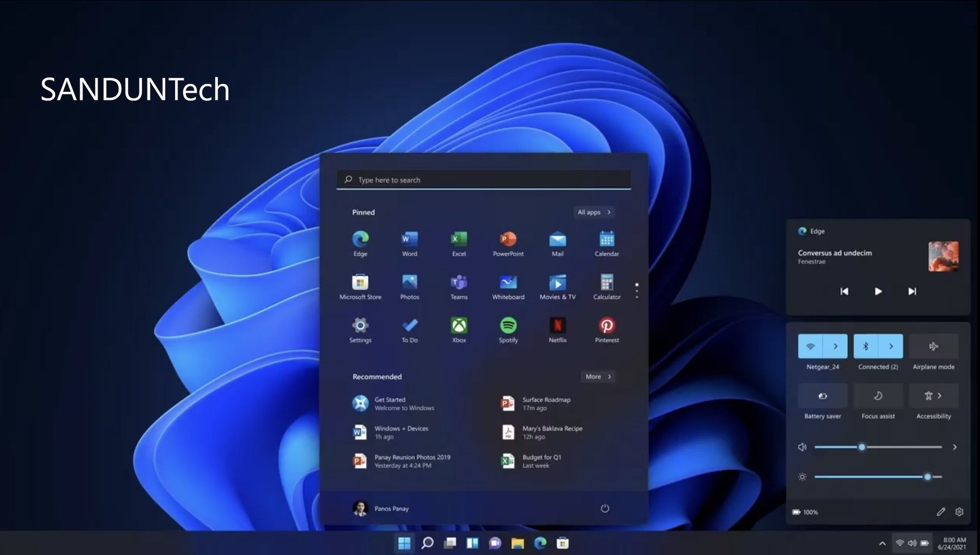Open Movies & TV app

[x=557, y=287]
